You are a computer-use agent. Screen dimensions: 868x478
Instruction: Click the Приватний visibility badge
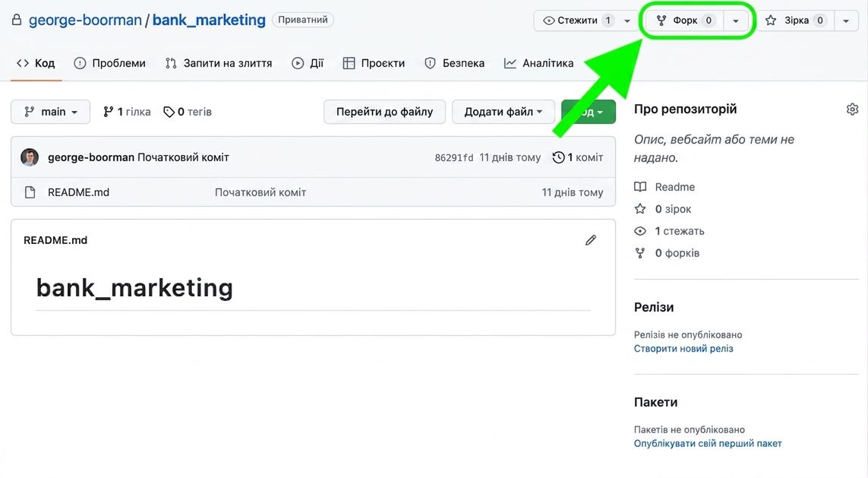303,20
